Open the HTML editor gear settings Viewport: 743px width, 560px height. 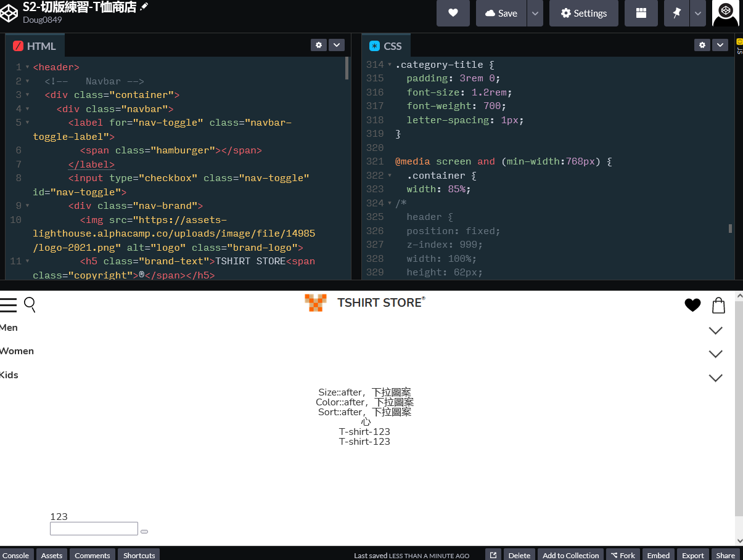318,45
